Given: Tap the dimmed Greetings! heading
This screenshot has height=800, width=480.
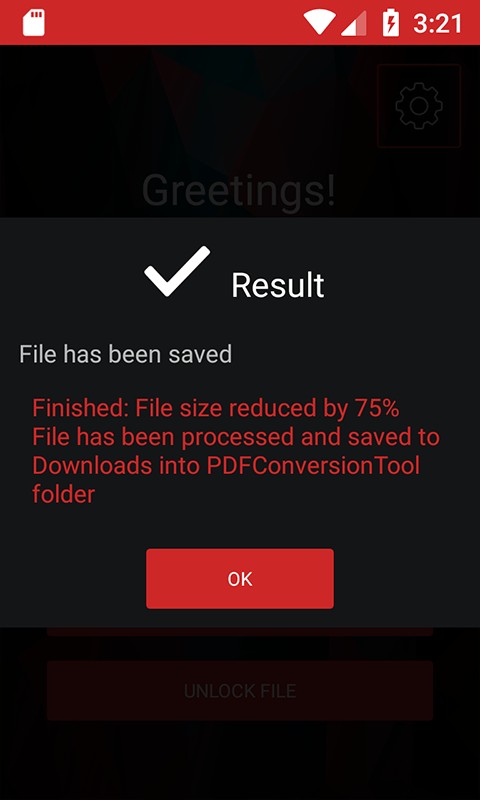Looking at the screenshot, I should pyautogui.click(x=239, y=190).
